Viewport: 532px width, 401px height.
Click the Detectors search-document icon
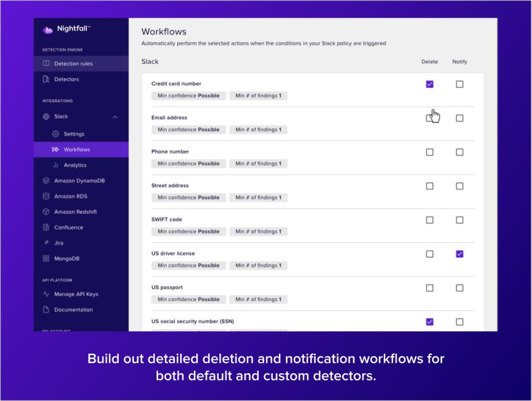click(46, 79)
